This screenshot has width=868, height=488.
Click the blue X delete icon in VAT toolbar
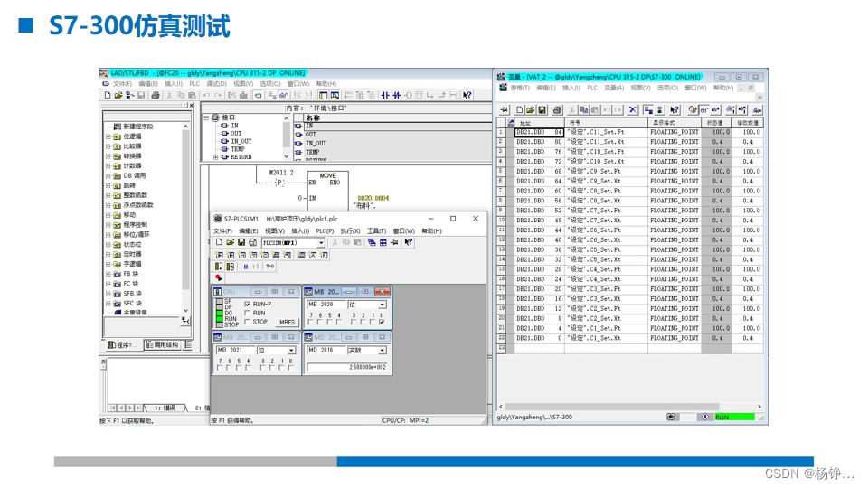coord(633,110)
